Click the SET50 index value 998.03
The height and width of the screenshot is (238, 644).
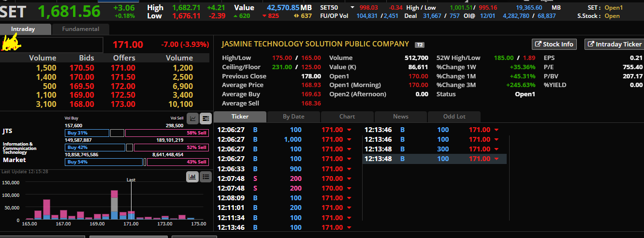(x=368, y=7)
